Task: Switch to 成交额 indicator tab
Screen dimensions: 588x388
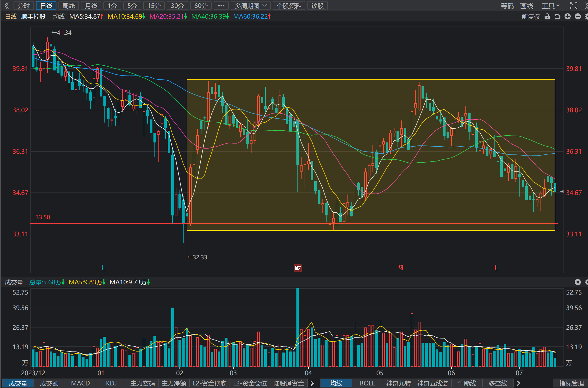Action: [49, 383]
